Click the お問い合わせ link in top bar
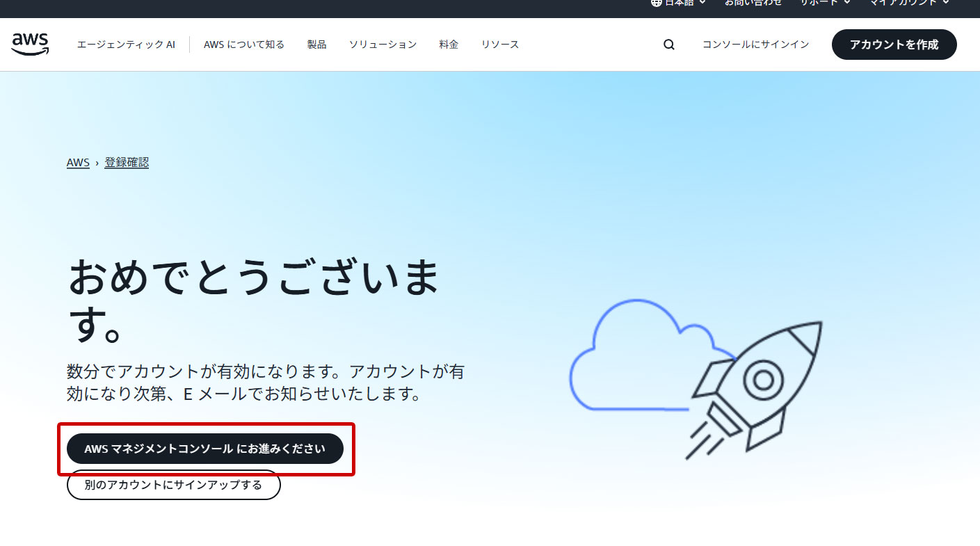Viewport: 980px width, 546px height. pos(753,3)
